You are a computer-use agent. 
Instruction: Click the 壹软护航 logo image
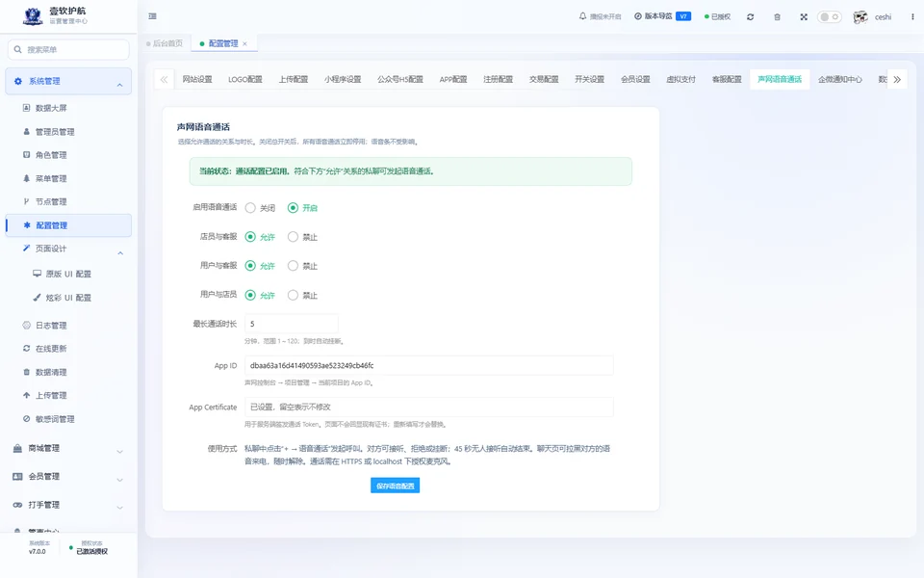click(33, 16)
